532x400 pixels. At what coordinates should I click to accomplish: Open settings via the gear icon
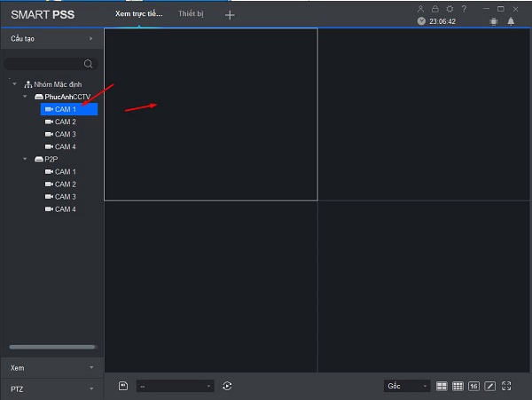(450, 8)
